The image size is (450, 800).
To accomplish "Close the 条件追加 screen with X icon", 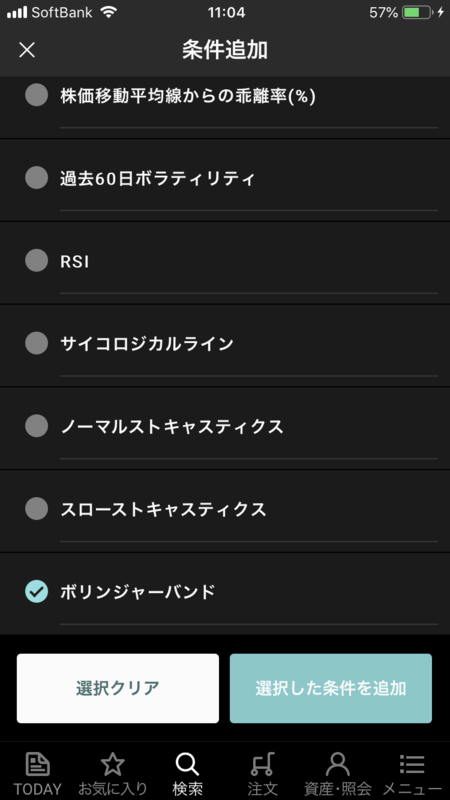I will (27, 50).
